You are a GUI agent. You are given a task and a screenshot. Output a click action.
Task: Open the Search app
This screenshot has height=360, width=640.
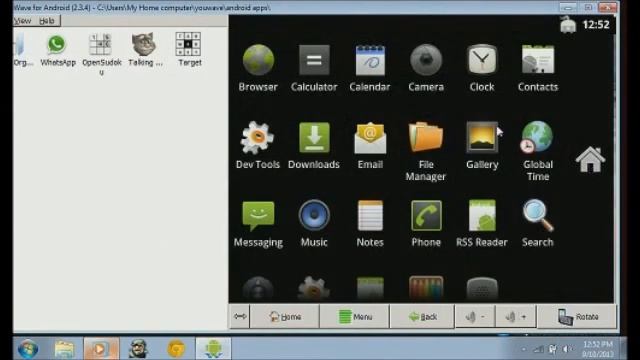pos(538,224)
